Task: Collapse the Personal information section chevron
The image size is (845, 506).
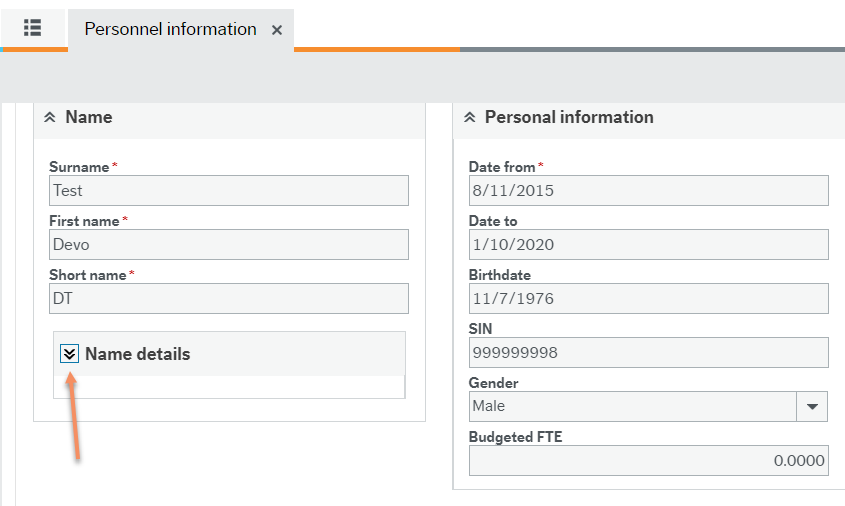Action: pyautogui.click(x=469, y=118)
